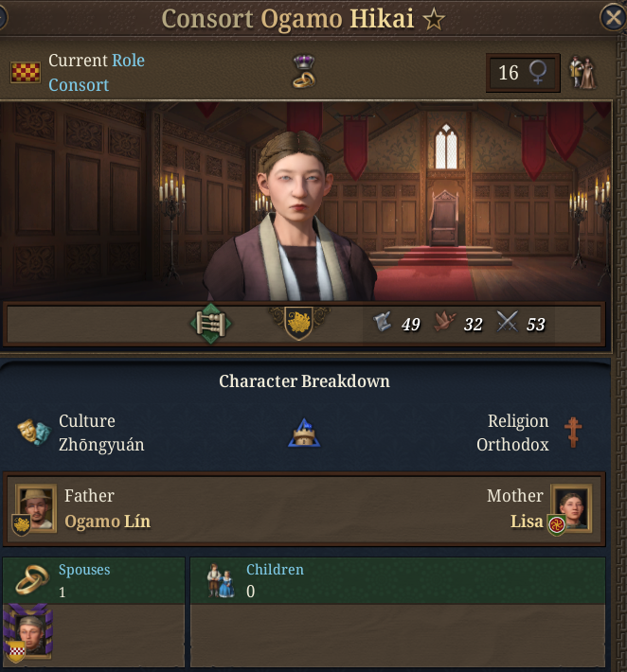Click the age 16 female indicator
627x672 pixels.
pyautogui.click(x=523, y=73)
